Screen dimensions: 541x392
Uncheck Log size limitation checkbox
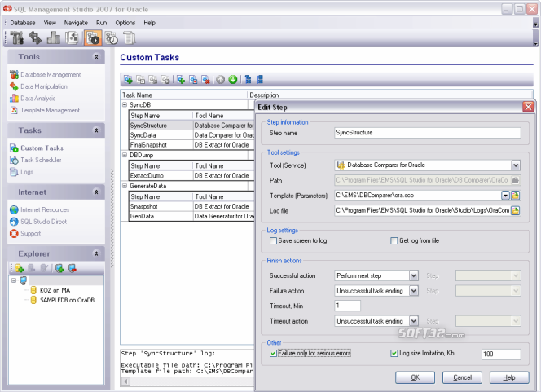pos(394,354)
